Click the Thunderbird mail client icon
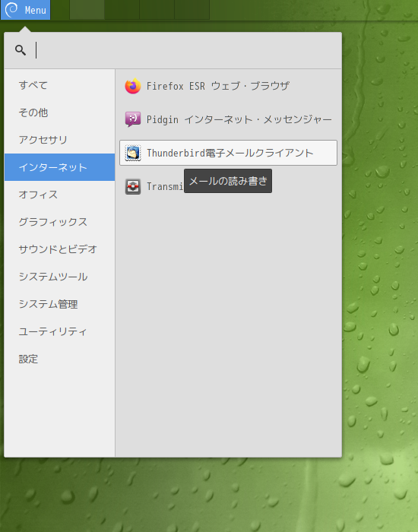Screen dimensions: 418x532 133,153
